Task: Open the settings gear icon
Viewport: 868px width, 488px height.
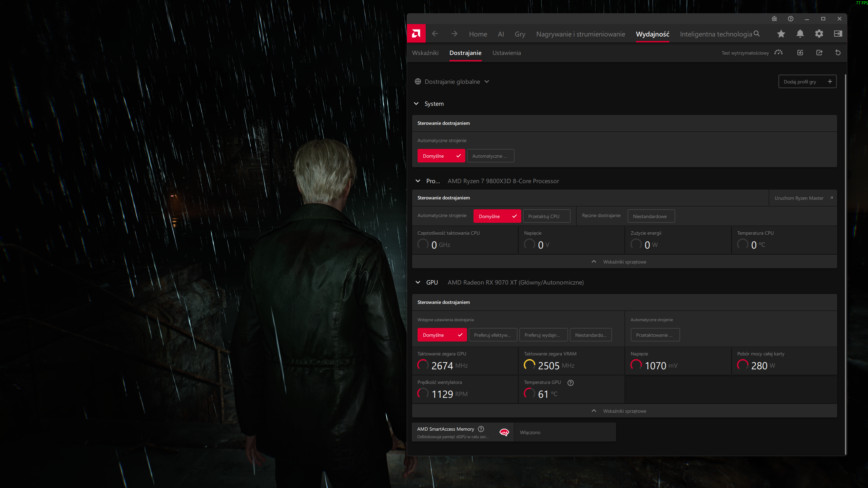Action: 819,34
